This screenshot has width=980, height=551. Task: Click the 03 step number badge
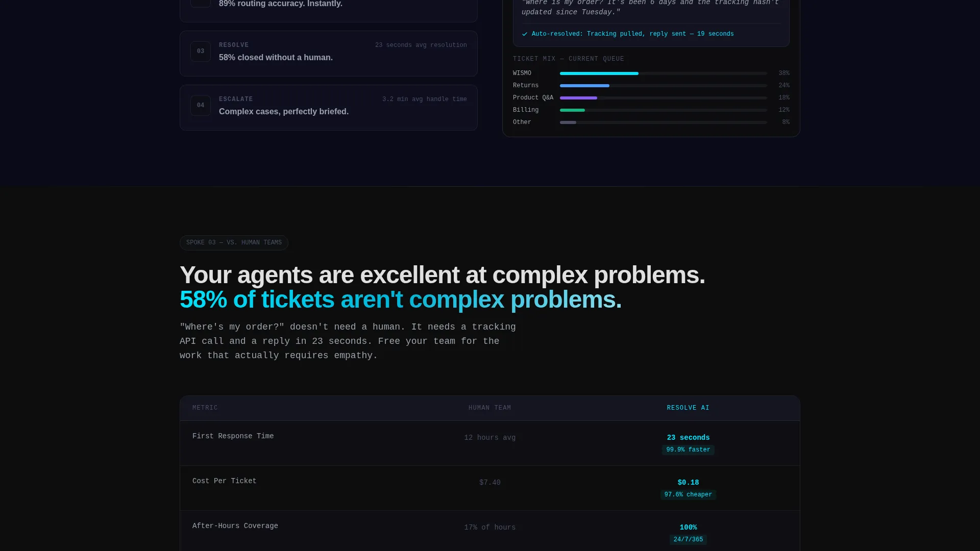pyautogui.click(x=201, y=52)
